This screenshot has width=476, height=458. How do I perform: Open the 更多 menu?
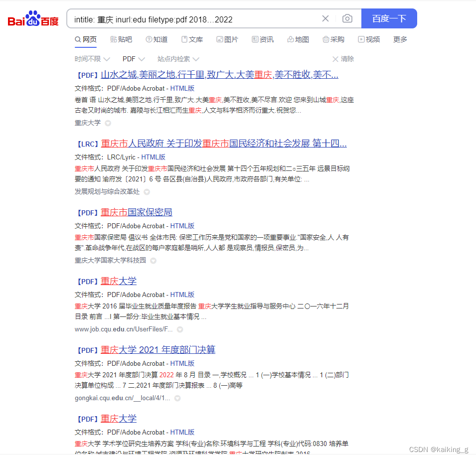(400, 39)
